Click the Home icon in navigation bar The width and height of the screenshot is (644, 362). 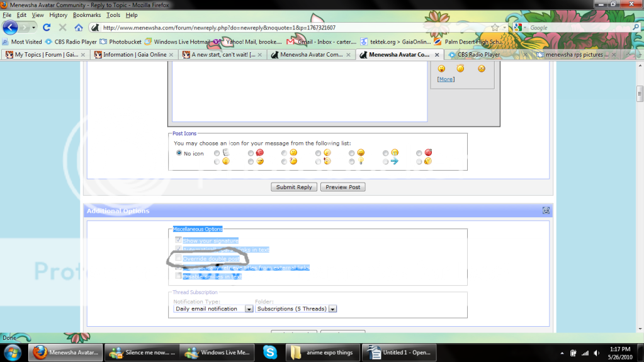click(x=79, y=28)
